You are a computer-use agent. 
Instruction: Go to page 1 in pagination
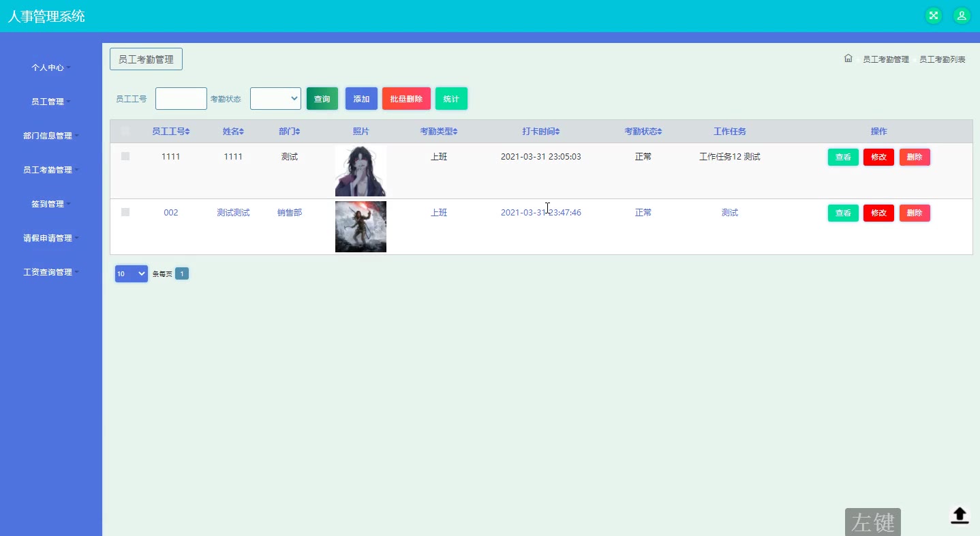[182, 273]
